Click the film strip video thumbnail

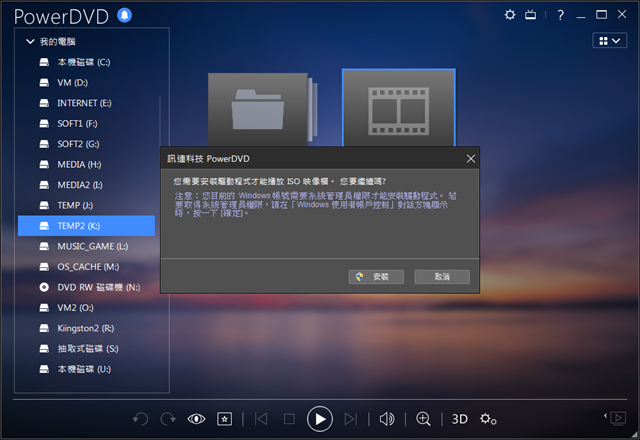(399, 108)
